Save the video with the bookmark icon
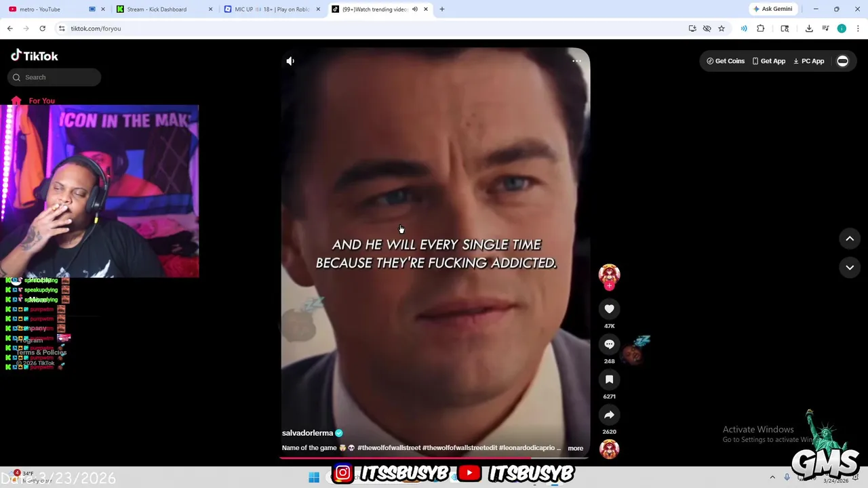 coord(609,380)
